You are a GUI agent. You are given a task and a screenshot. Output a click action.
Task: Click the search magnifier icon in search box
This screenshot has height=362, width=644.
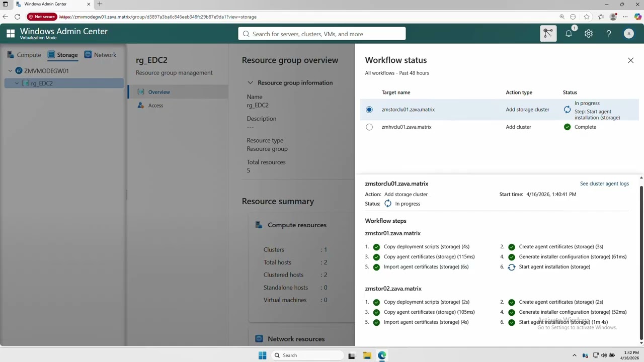[246, 34]
